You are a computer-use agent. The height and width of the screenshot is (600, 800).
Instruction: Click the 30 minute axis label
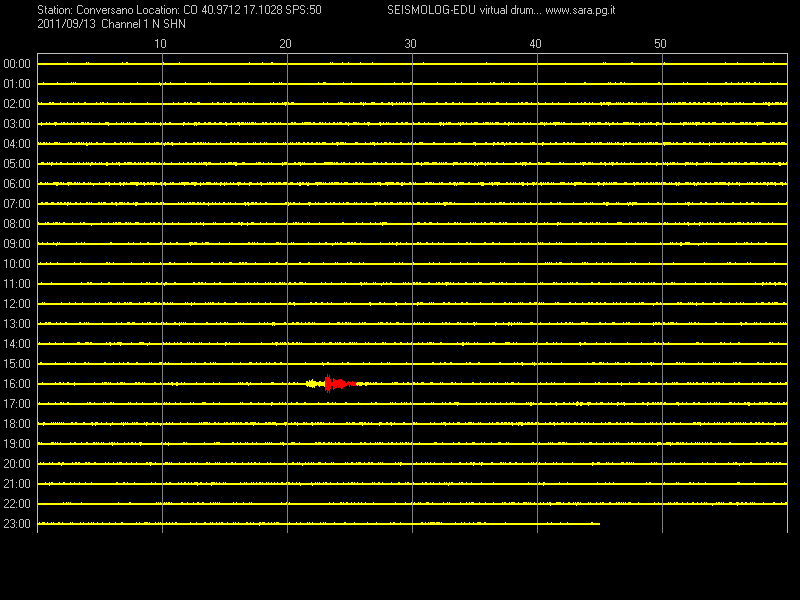click(x=410, y=44)
